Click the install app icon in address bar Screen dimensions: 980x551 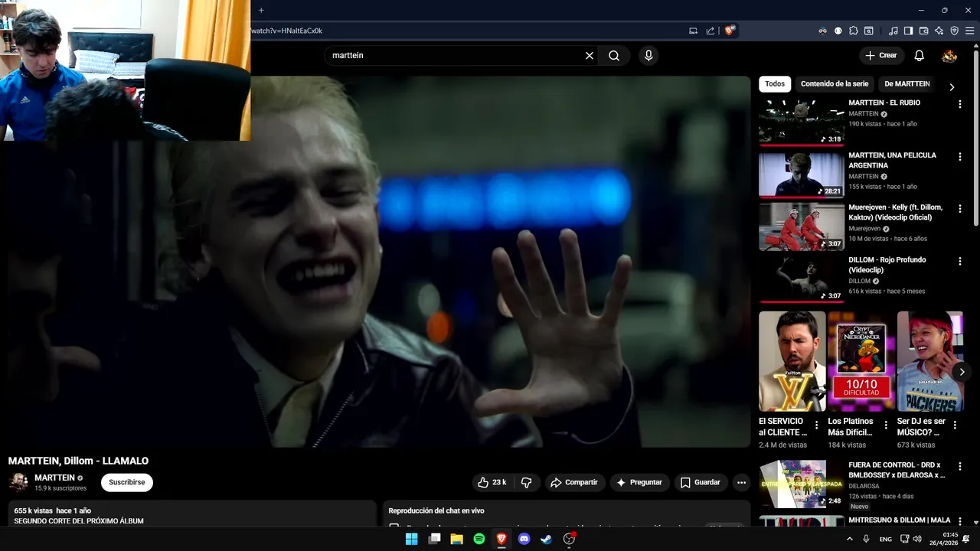(x=693, y=31)
